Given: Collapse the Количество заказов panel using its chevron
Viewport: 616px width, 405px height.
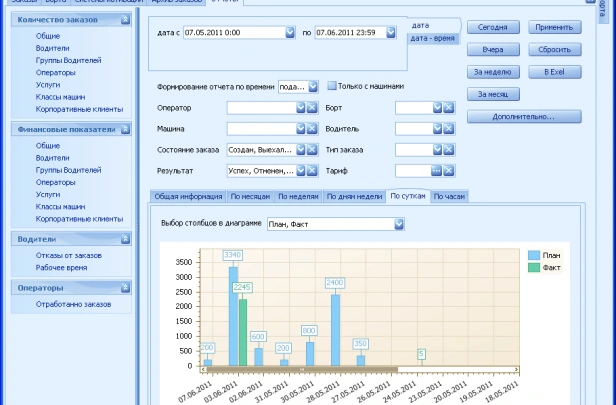Looking at the screenshot, I should 124,19.
